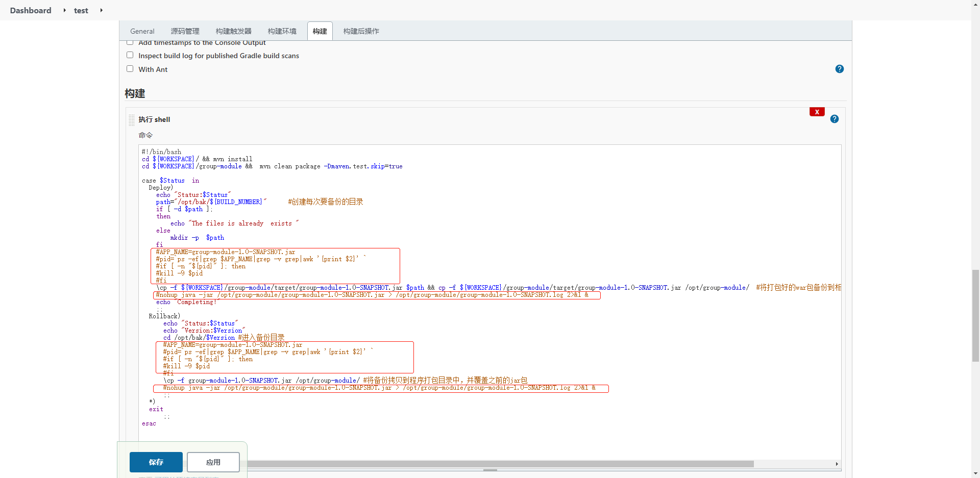
Task: Toggle Add timestamps to the Console Output
Action: (x=130, y=42)
